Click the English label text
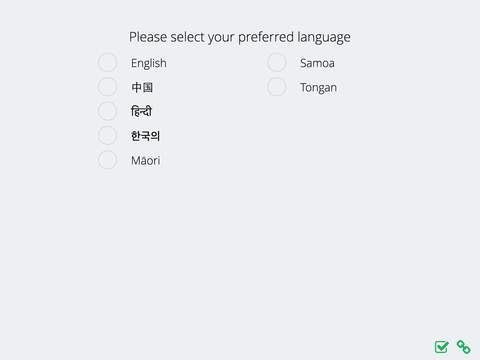The image size is (480, 360). coord(149,63)
